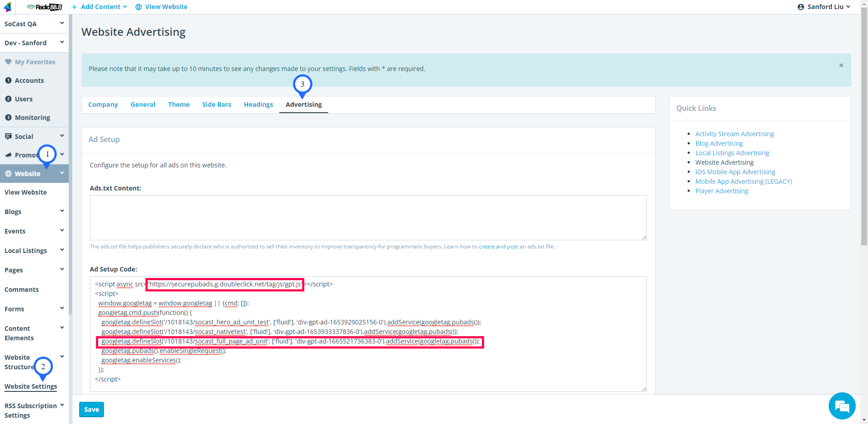
Task: Switch to the Theme tab
Action: (179, 105)
